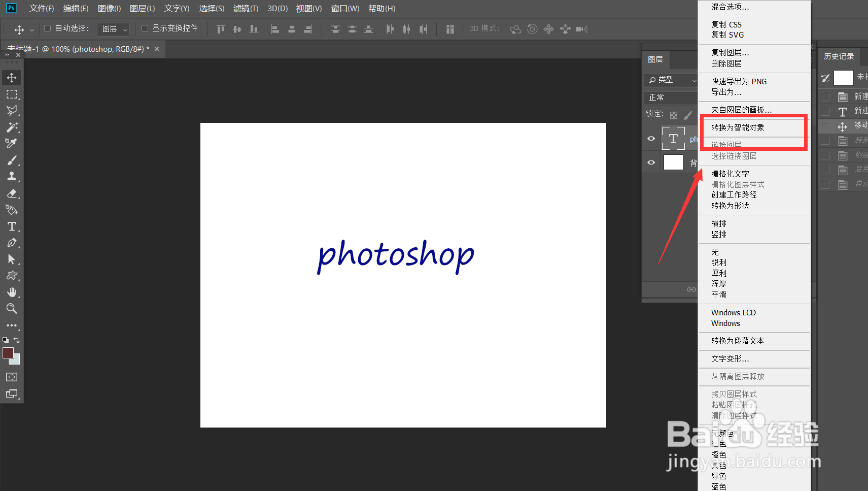Viewport: 868px width, 491px height.
Task: Select the Zoom tool
Action: tap(12, 308)
